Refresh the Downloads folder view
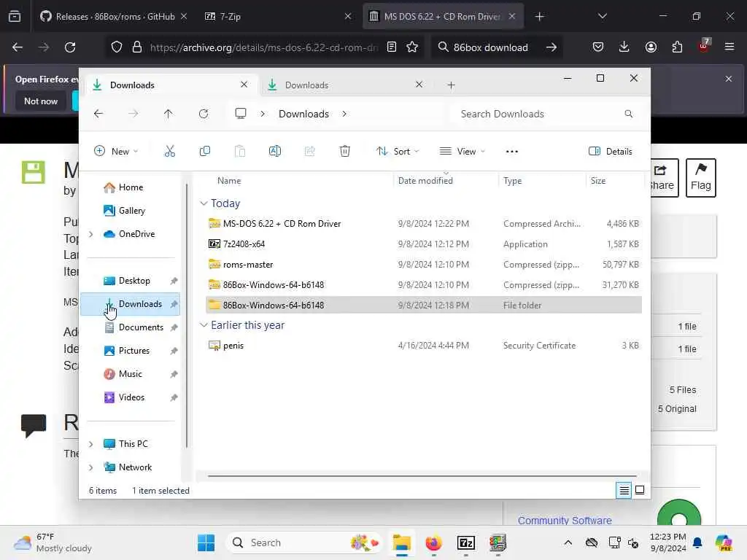 204,114
